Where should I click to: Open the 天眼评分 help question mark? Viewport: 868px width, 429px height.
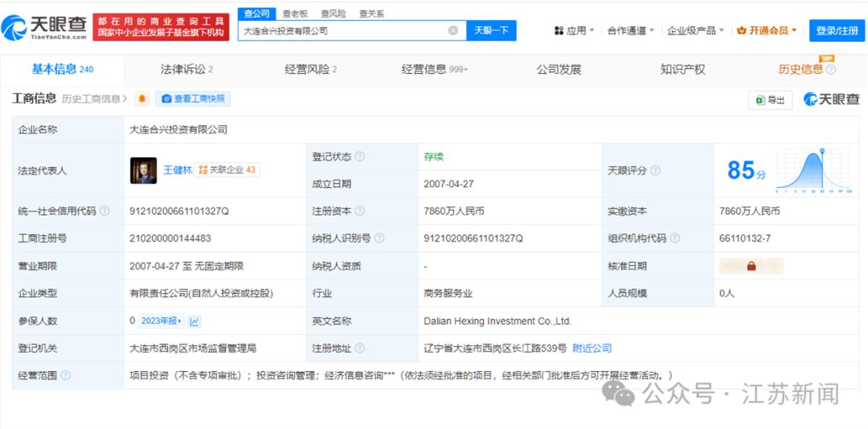point(654,170)
